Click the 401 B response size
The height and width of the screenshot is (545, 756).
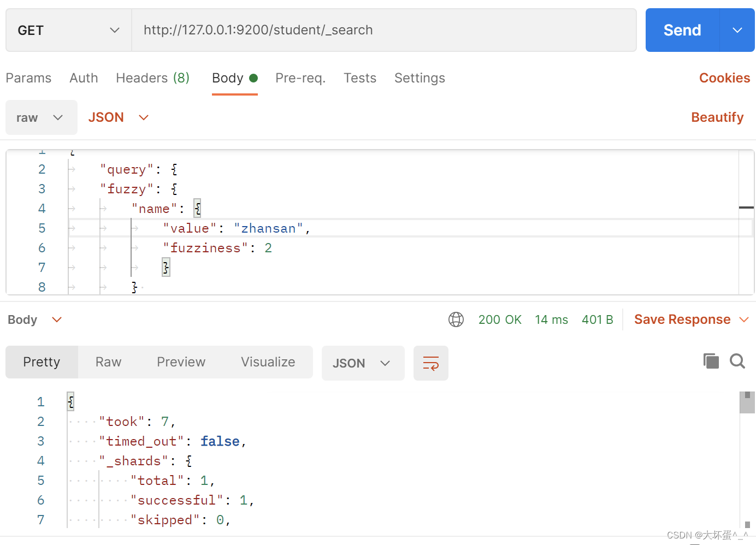tap(598, 319)
